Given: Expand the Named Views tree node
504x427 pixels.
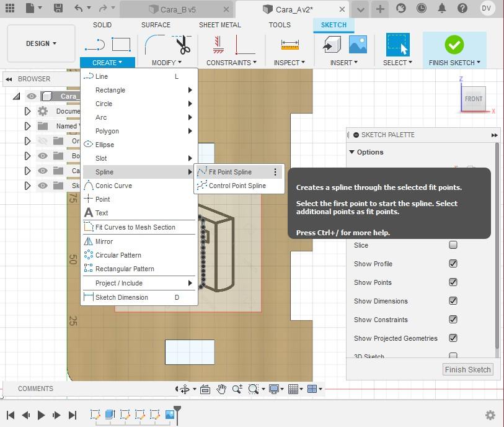Looking at the screenshot, I should [28, 126].
